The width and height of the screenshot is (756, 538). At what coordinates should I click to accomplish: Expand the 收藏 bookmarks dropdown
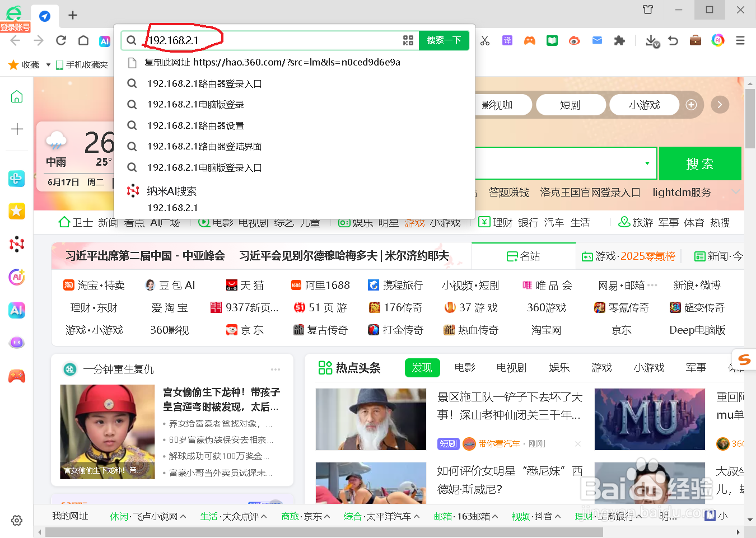[x=47, y=64]
